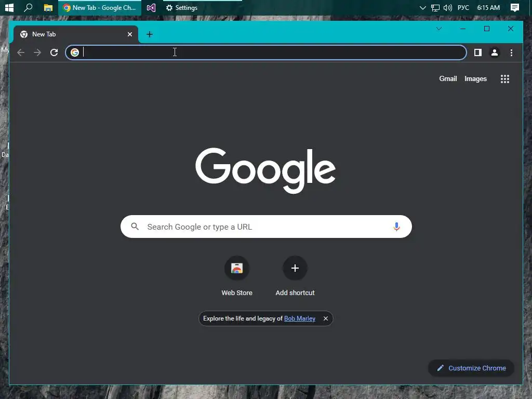Click the Google logo

(265, 170)
